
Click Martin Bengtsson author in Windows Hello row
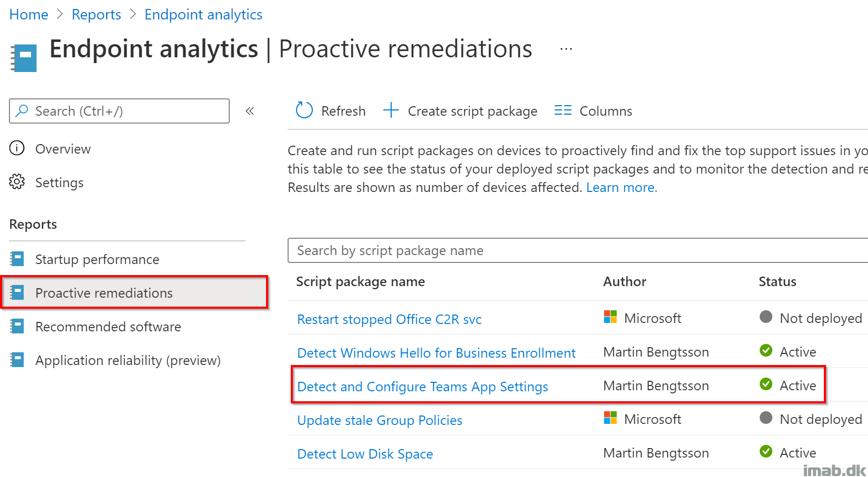pyautogui.click(x=656, y=352)
